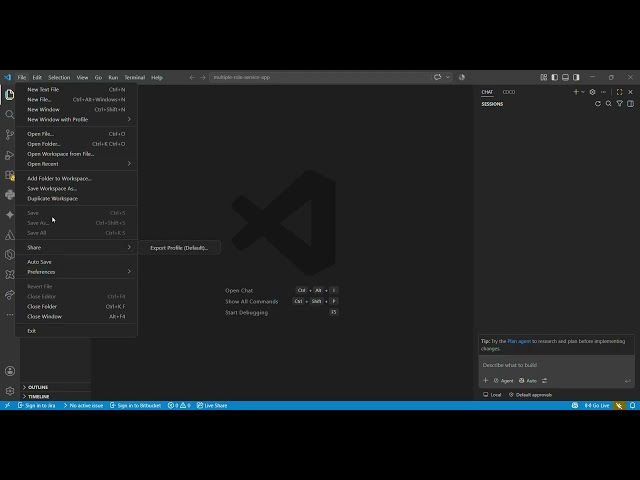Click the multiple-role-service-app search box
Screen dimensions: 640x480
coord(320,77)
